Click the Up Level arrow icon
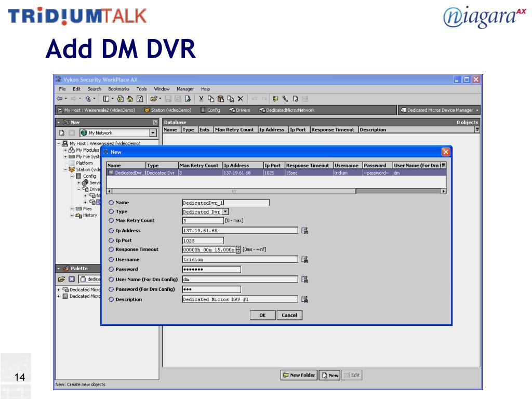The image size is (532, 399). (88, 99)
